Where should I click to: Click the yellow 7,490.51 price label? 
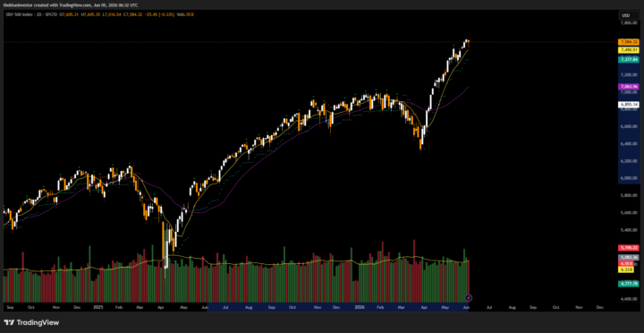(629, 50)
